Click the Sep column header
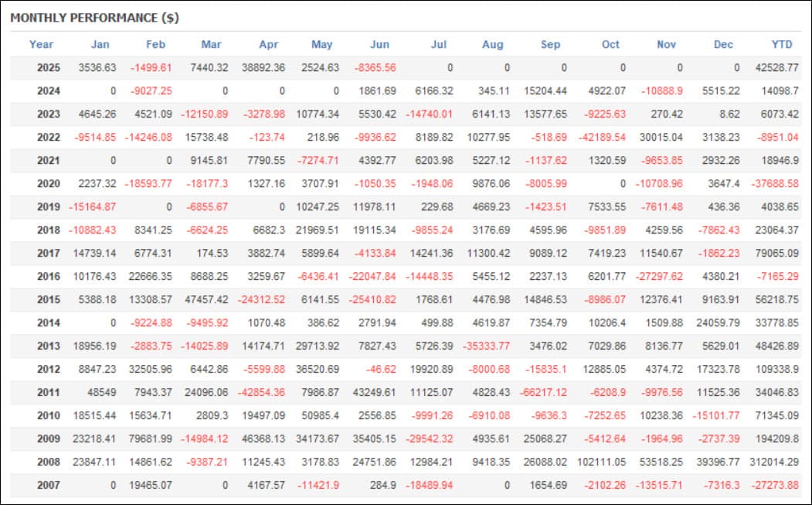Viewport: 812px width, 505px height. [551, 45]
